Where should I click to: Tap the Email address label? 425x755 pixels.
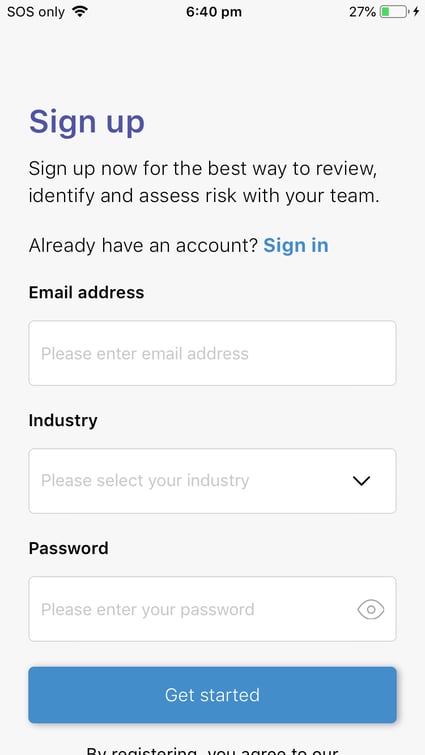click(86, 292)
